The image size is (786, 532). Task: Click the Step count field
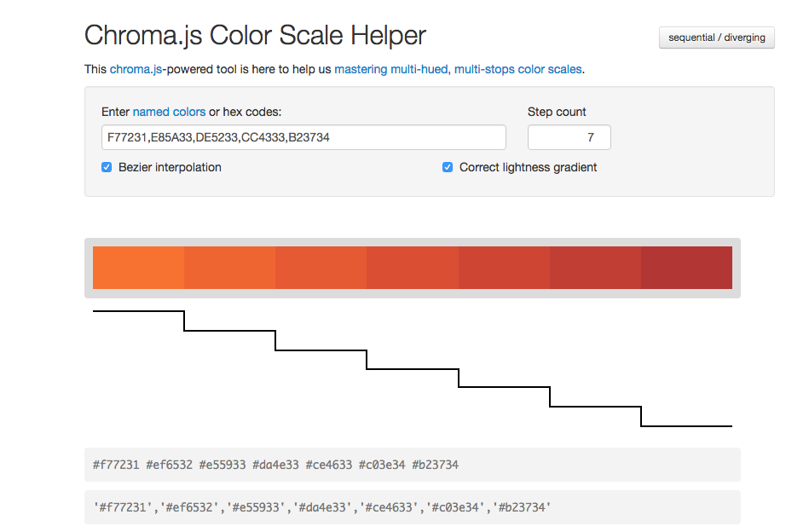pyautogui.click(x=569, y=137)
